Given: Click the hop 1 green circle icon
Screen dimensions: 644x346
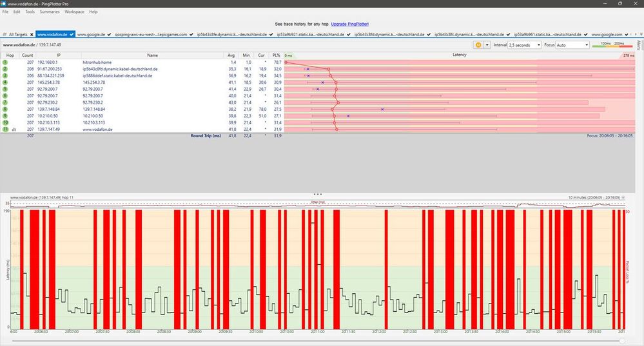Looking at the screenshot, I should pyautogui.click(x=5, y=62).
